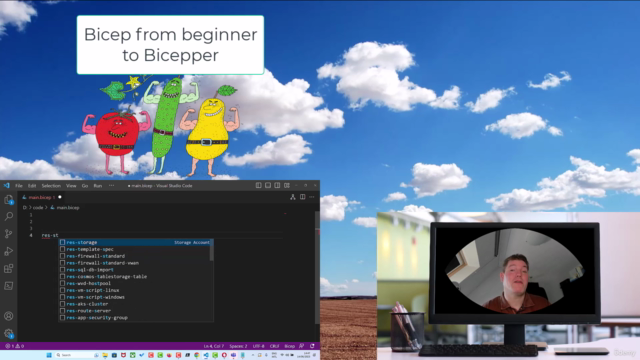Open the Run menu
Viewport: 640px width, 360px height.
click(98, 186)
